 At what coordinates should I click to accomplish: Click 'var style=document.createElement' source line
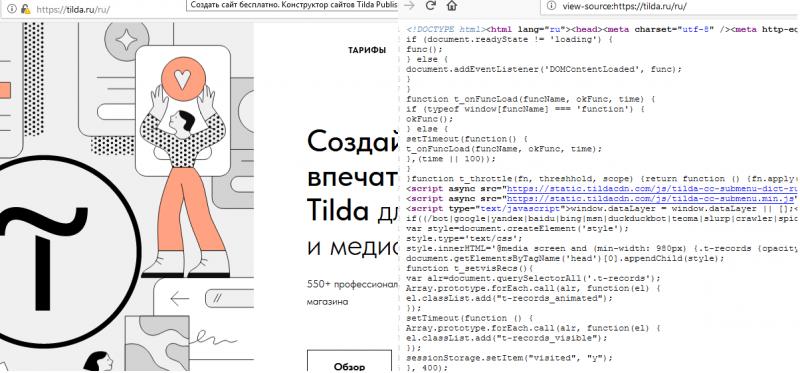point(517,229)
